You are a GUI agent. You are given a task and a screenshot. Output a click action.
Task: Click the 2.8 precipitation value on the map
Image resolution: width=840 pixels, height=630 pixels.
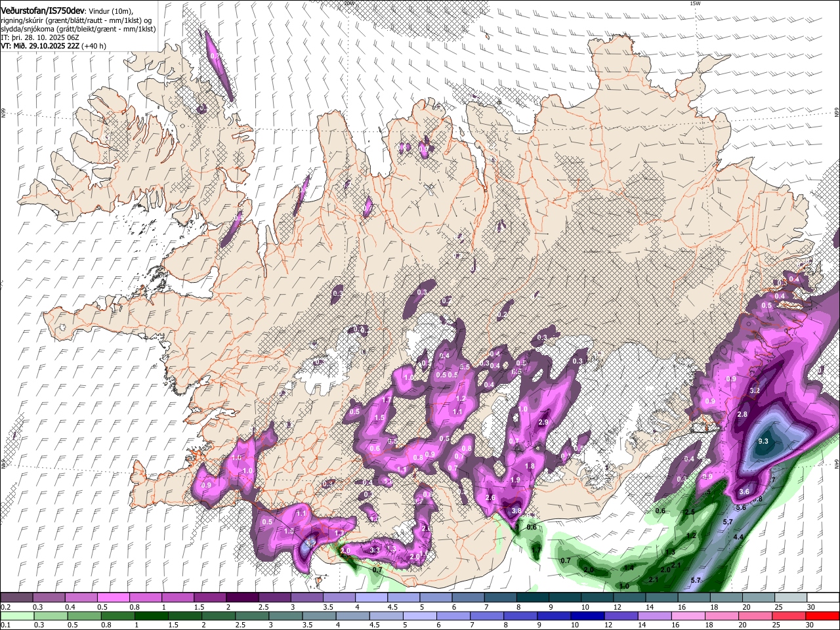point(742,414)
